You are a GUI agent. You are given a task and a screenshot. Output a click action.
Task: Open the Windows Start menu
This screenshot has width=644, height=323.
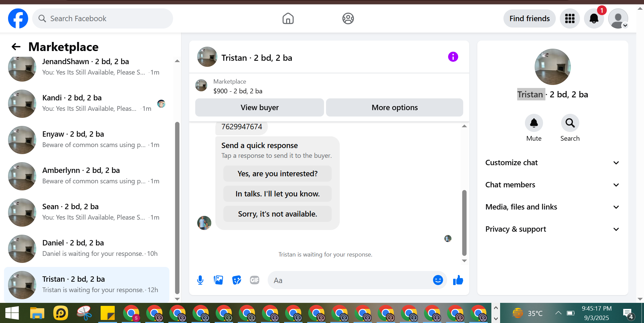pyautogui.click(x=12, y=313)
